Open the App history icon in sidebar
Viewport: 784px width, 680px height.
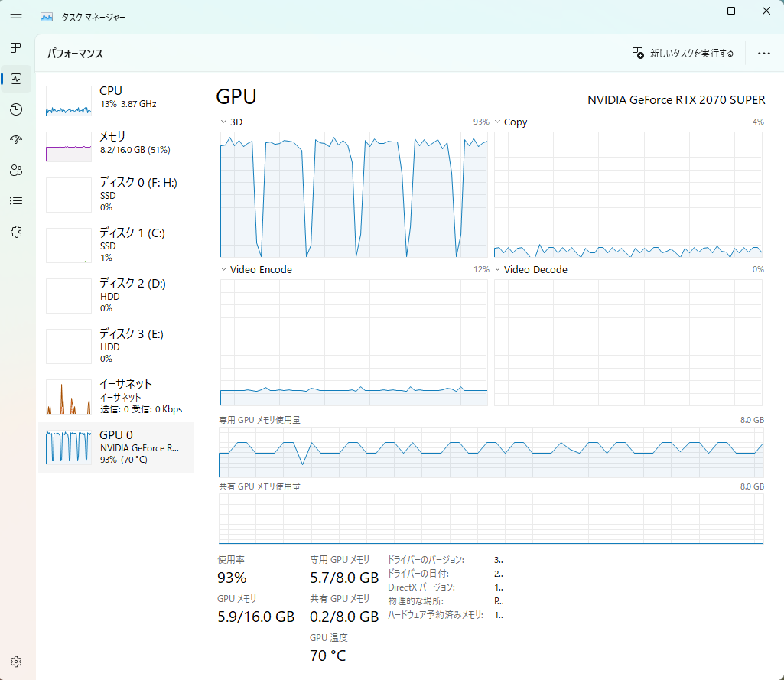coord(16,109)
